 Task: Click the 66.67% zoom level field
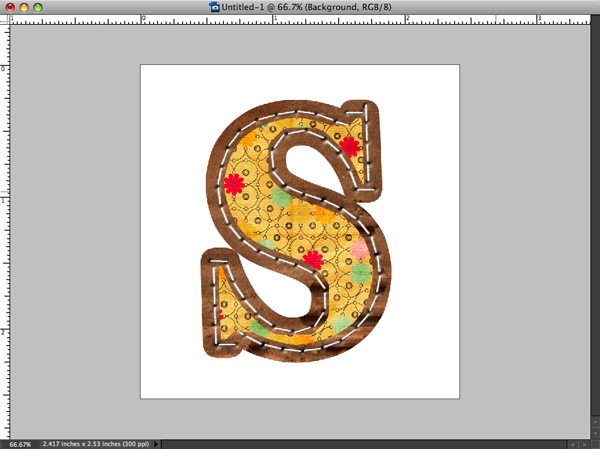point(19,442)
